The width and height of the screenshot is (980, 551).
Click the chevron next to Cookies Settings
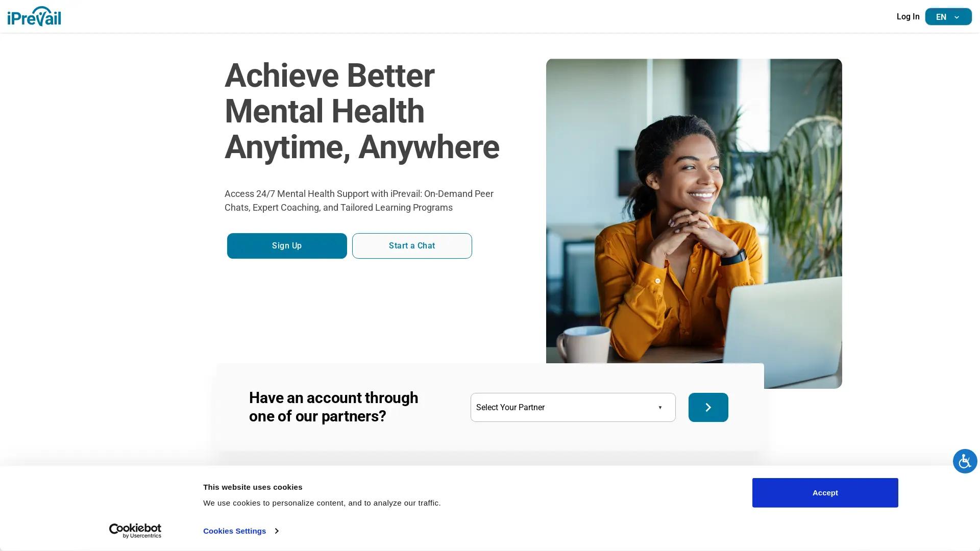click(x=277, y=531)
